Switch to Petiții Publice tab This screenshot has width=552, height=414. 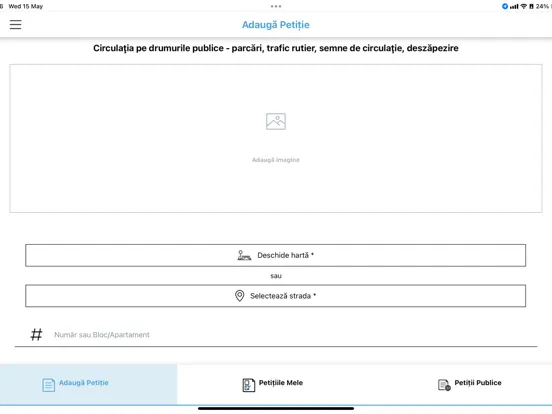pyautogui.click(x=463, y=384)
